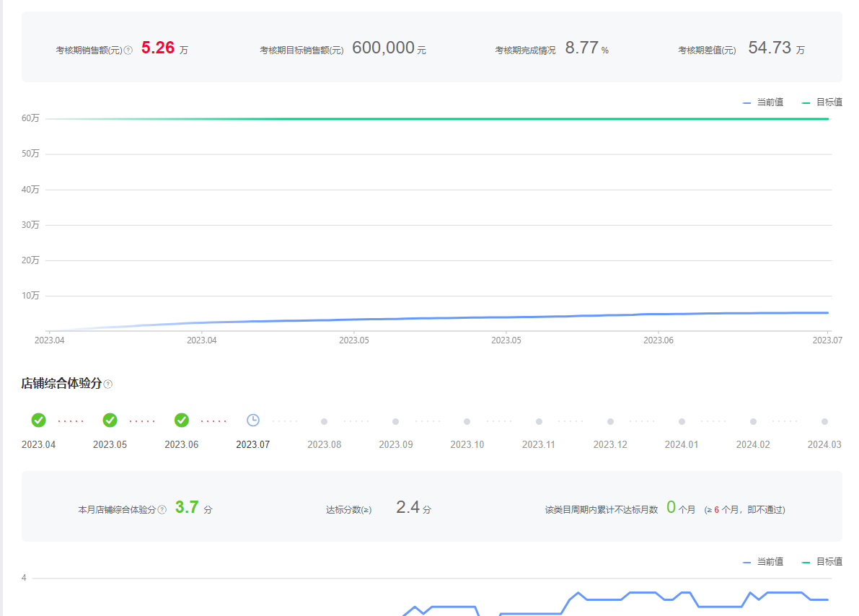Toggle 目标值 legend in the sales chart
The width and height of the screenshot is (859, 616).
click(822, 102)
